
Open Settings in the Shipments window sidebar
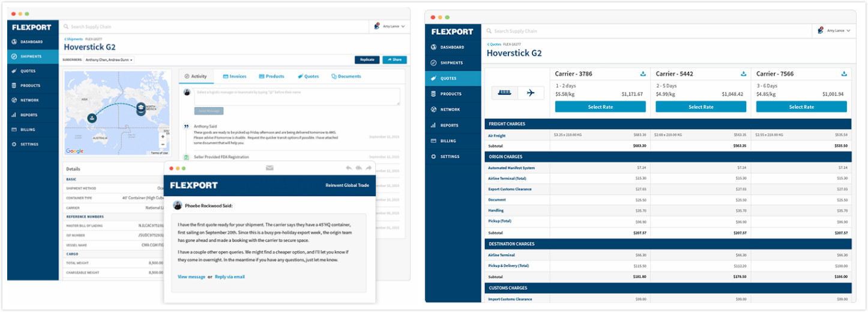pos(33,144)
